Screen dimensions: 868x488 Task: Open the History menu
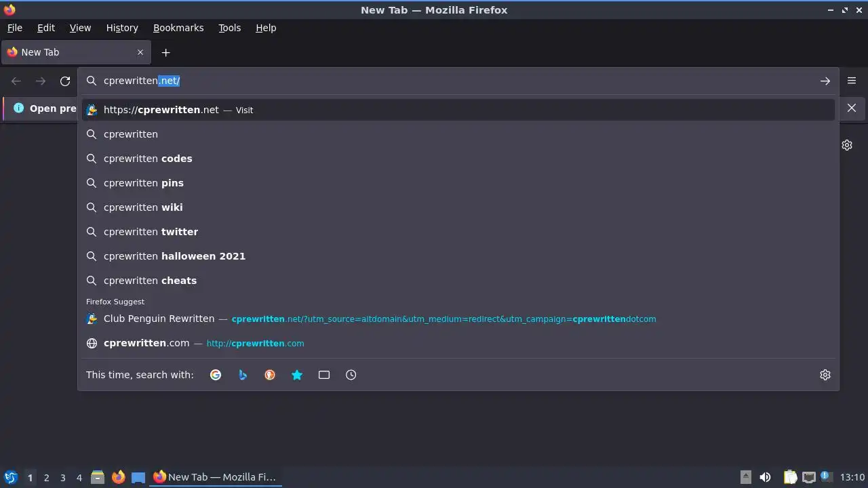click(122, 28)
